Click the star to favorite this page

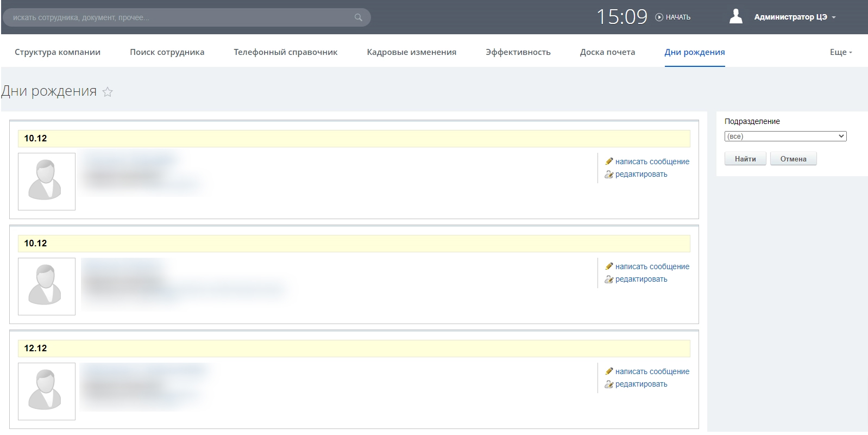(108, 92)
